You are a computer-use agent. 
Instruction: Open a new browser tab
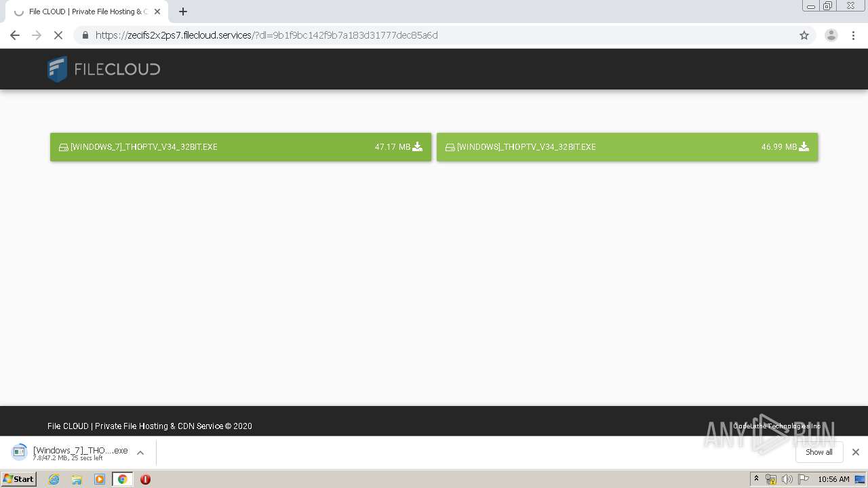click(x=183, y=12)
